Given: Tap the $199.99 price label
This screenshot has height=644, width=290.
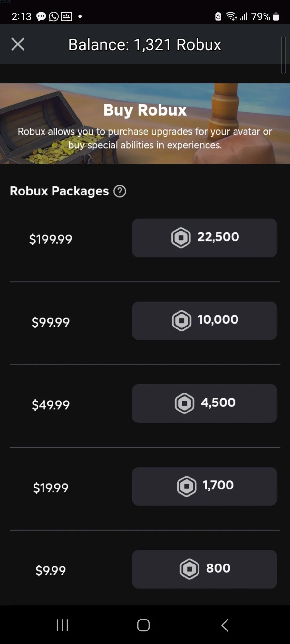Looking at the screenshot, I should pos(51,239).
